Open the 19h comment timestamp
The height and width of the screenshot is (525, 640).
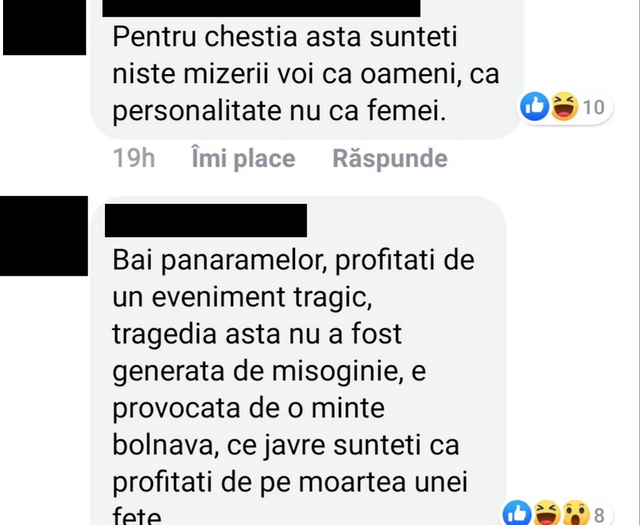134,158
